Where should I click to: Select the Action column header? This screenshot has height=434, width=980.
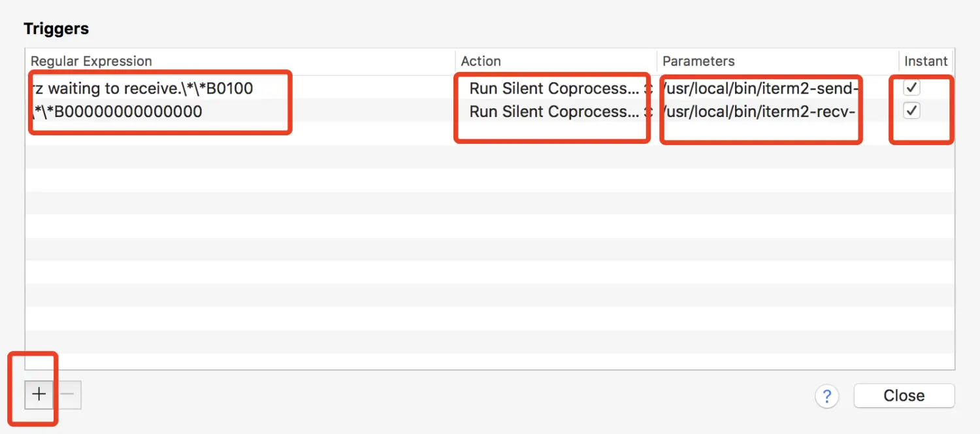(x=481, y=61)
